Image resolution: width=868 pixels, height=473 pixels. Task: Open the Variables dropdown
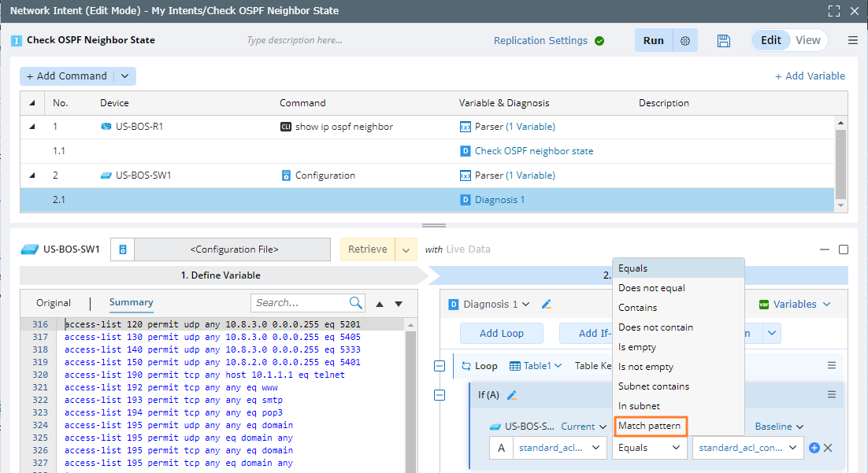click(x=794, y=305)
